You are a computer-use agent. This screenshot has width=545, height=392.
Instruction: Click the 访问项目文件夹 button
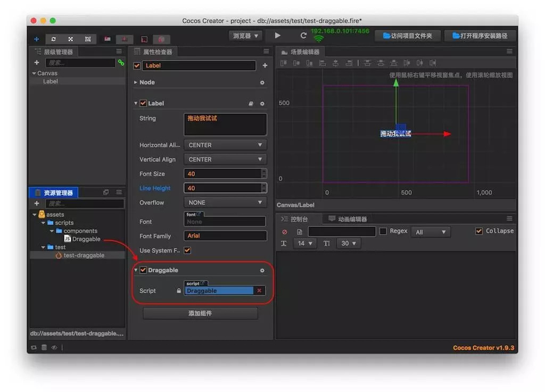[407, 36]
